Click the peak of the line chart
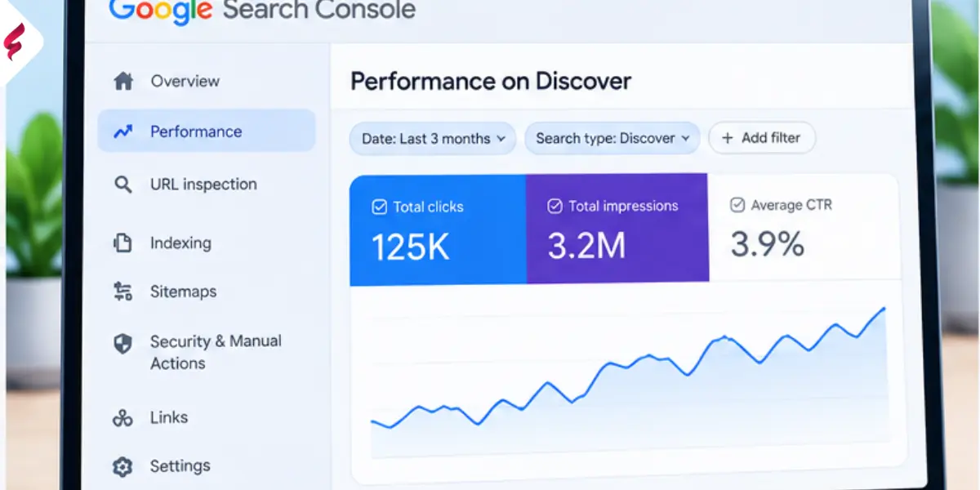Image resolution: width=980 pixels, height=490 pixels. tap(884, 309)
